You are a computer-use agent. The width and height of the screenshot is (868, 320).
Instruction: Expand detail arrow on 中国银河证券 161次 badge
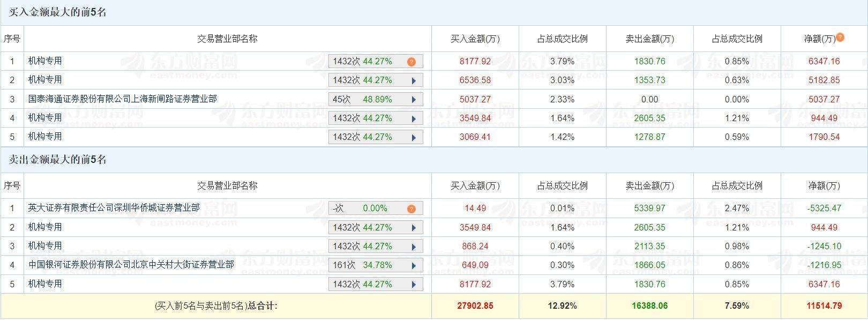point(413,264)
